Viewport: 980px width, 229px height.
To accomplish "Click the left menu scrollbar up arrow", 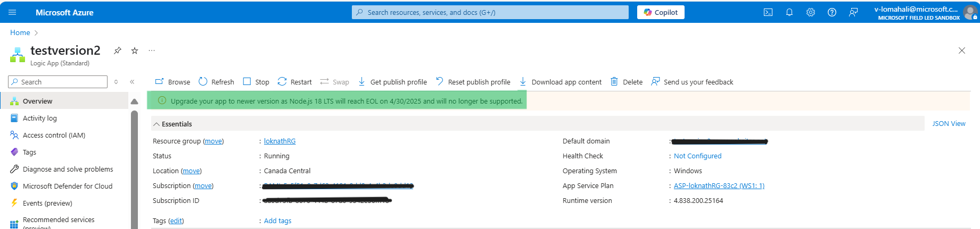I will (134, 101).
